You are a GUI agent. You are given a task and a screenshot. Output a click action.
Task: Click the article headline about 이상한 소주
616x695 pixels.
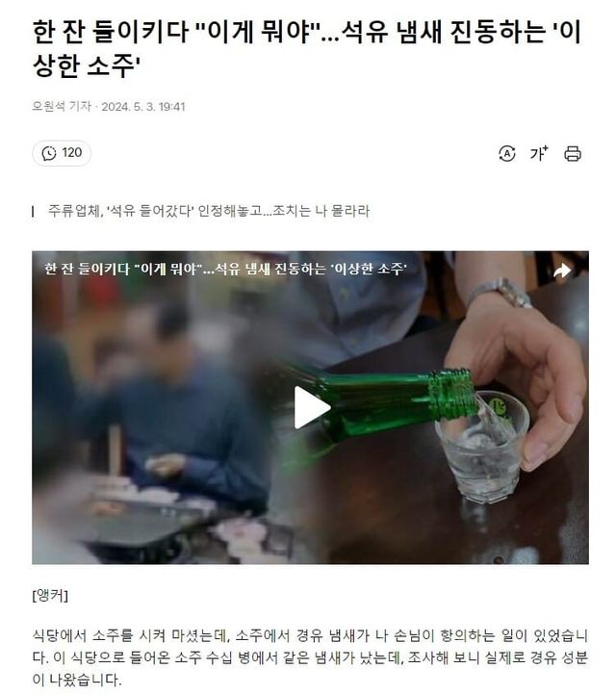tap(307, 48)
